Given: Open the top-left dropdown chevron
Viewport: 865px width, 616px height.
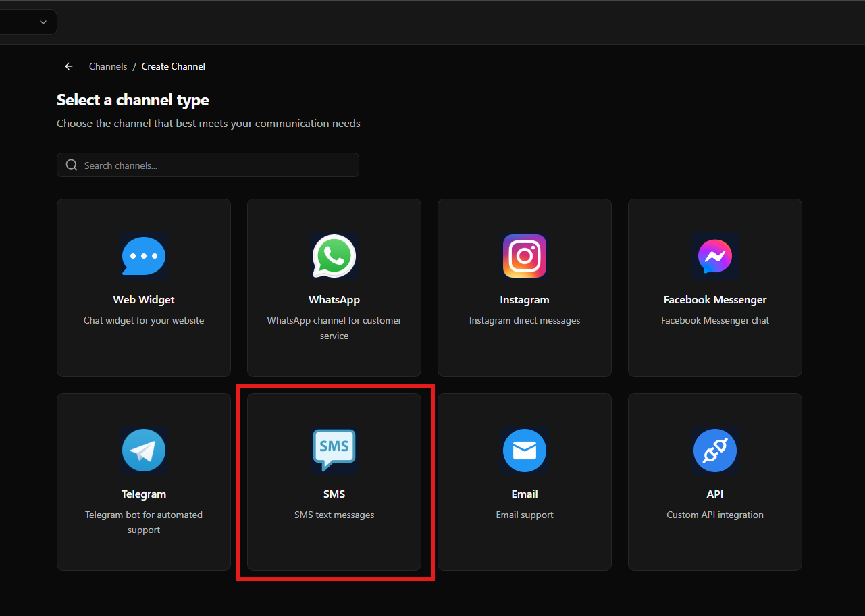Looking at the screenshot, I should pyautogui.click(x=43, y=22).
